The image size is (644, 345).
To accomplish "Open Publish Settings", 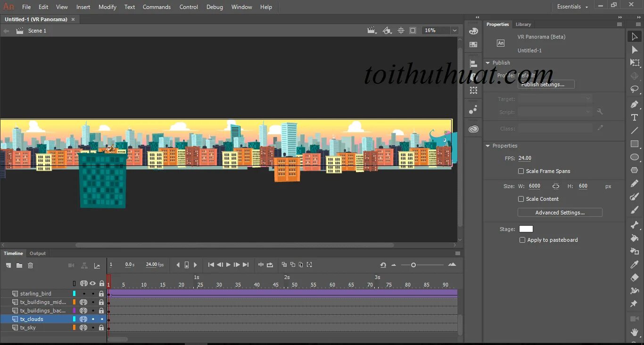I will click(x=546, y=84).
